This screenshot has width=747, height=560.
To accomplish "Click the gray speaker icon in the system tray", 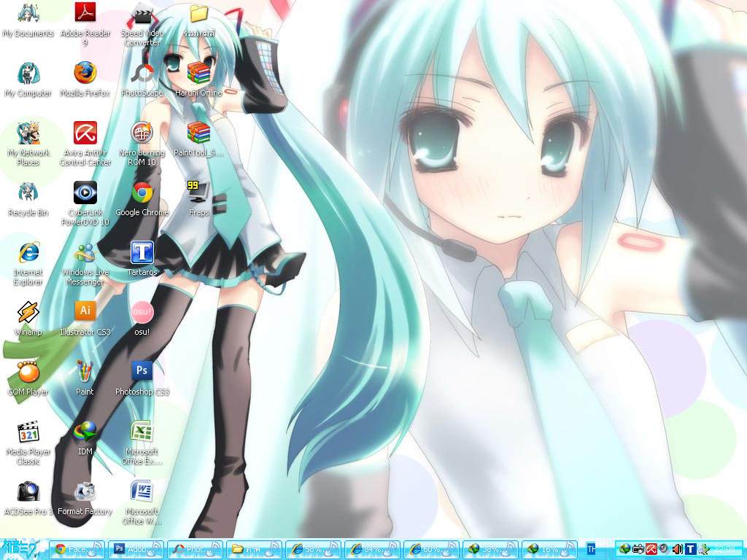I will 664,549.
